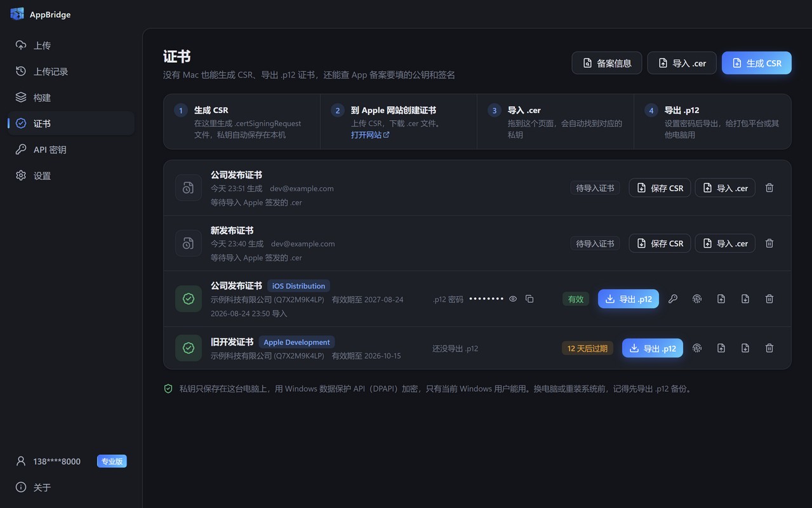This screenshot has width=812, height=508.
Task: Click the iOS Distribution tag
Action: (x=298, y=286)
